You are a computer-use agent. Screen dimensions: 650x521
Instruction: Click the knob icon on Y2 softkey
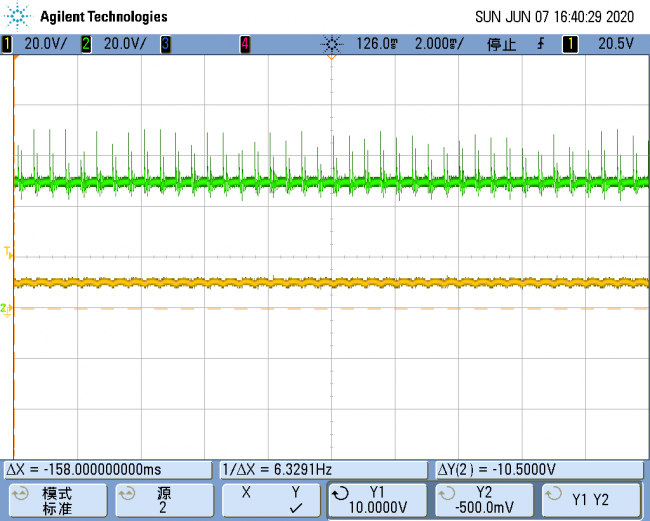447,494
